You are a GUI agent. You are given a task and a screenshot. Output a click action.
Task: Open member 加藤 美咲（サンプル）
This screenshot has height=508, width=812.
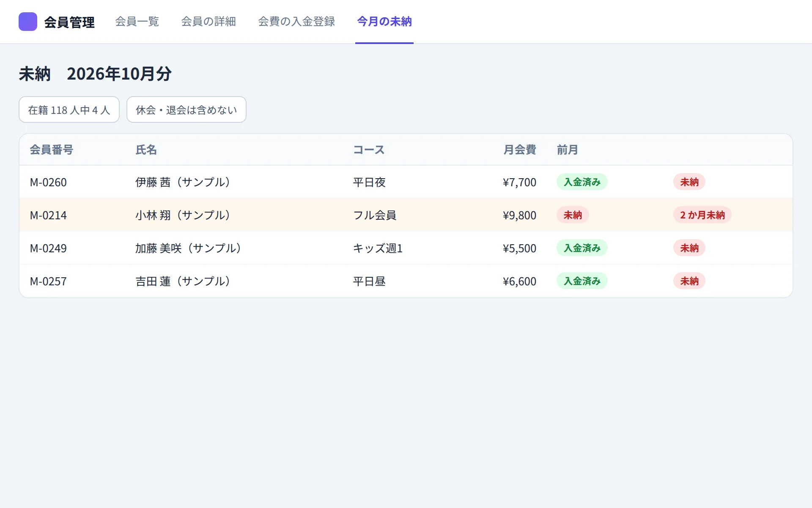click(x=188, y=248)
